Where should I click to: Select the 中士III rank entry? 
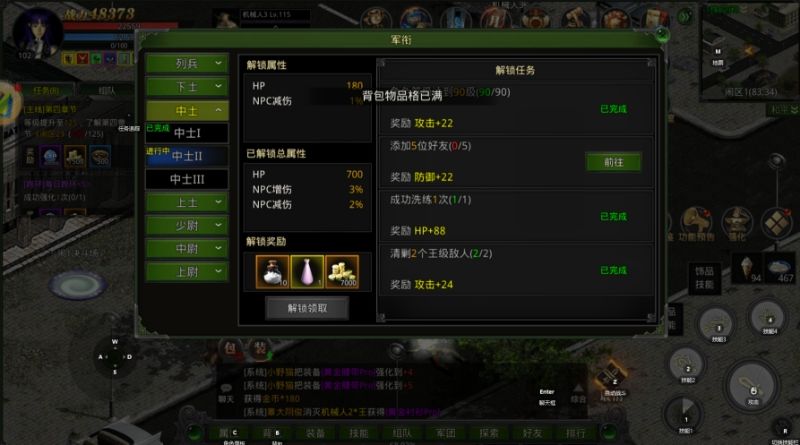187,179
